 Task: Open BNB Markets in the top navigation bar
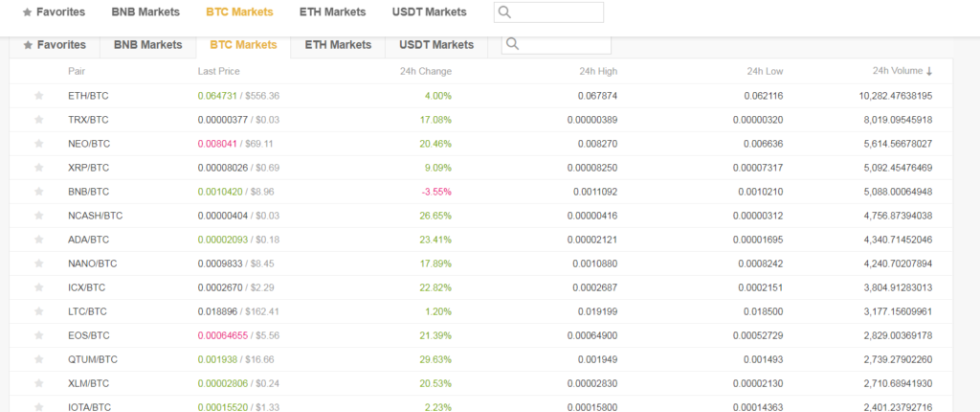pos(145,12)
